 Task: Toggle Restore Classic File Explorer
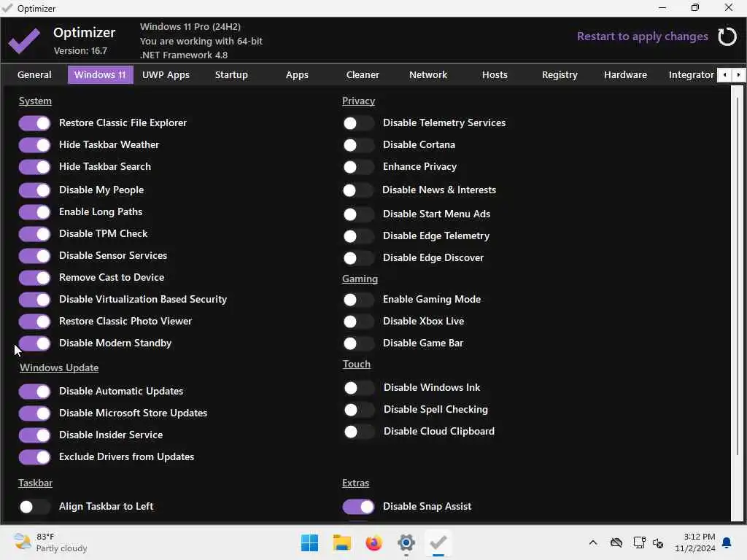(x=34, y=123)
